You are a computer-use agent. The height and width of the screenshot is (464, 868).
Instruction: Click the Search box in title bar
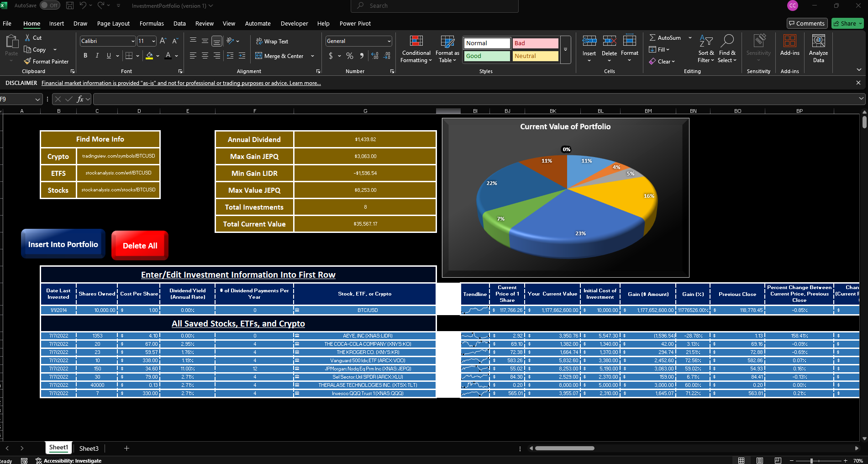(435, 5)
